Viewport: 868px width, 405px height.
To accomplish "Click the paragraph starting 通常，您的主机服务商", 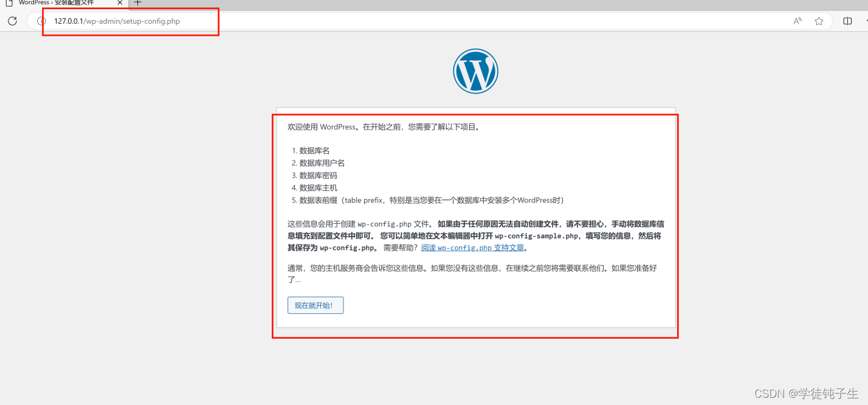I will point(472,274).
